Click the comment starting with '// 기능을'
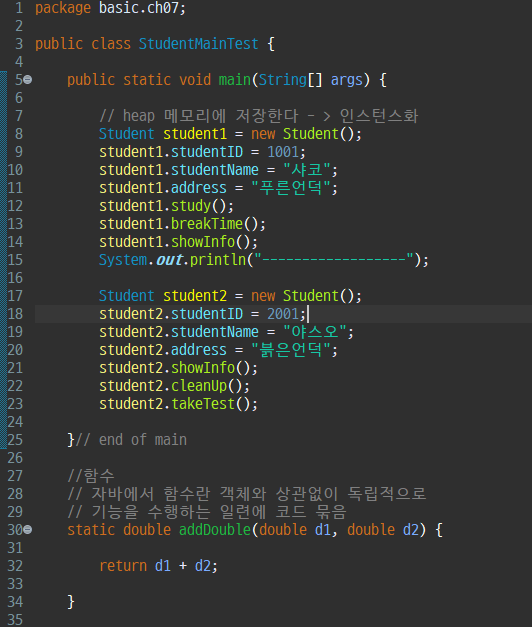The height and width of the screenshot is (627, 532). tap(207, 512)
